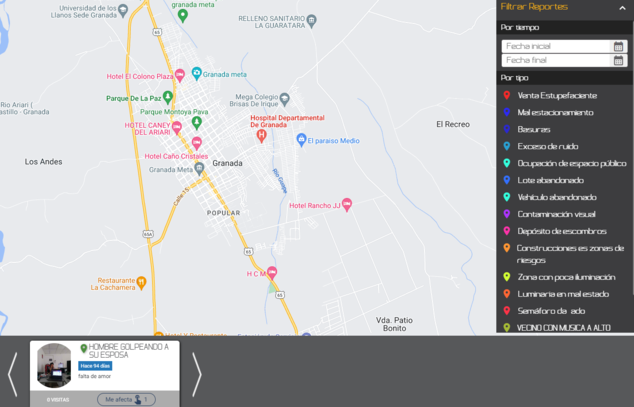The height and width of the screenshot is (407, 634).
Task: Filter by Construcciones en zonas de riesgos pin
Action: click(507, 248)
